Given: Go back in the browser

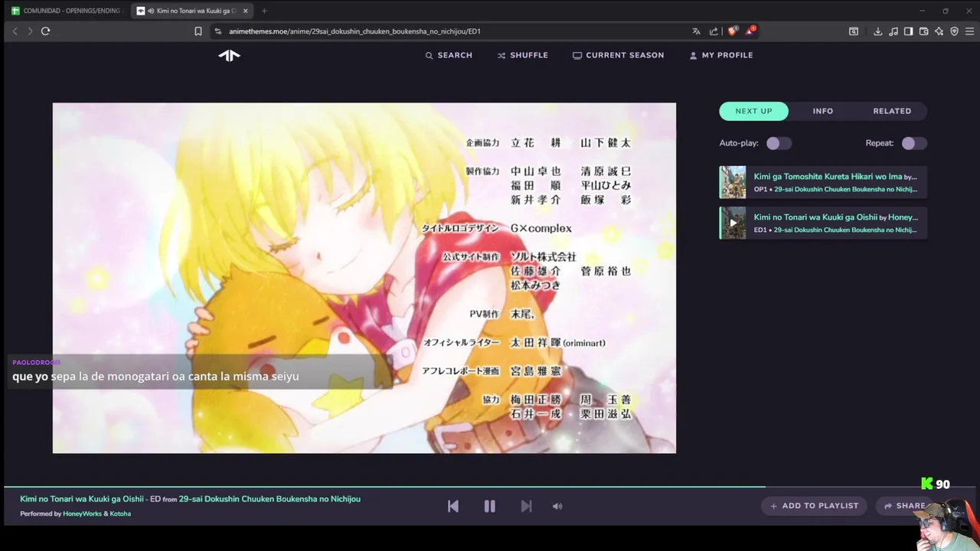Looking at the screenshot, I should [15, 31].
